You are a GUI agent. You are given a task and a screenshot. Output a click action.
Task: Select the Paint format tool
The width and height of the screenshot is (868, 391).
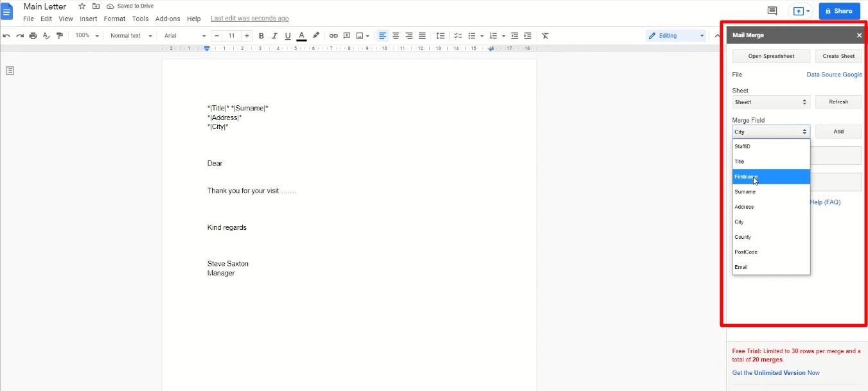[x=59, y=35]
